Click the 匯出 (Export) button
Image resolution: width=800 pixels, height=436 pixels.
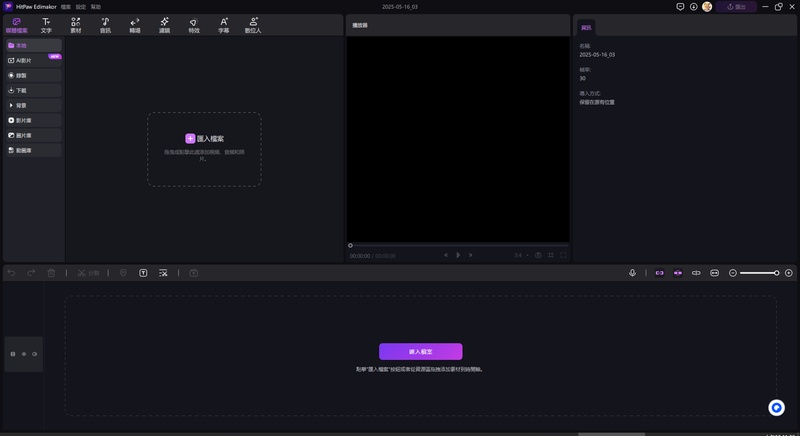pos(736,6)
